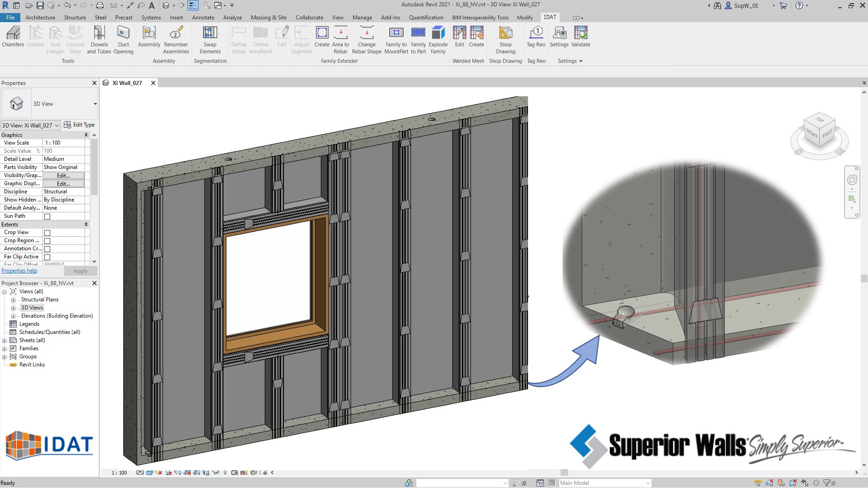The image size is (868, 488).
Task: Click the 1:100 view scale control
Action: coord(119,472)
